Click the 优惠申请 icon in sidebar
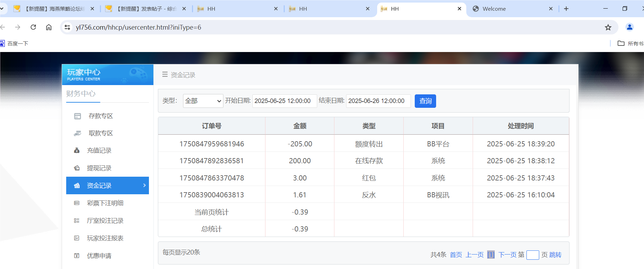 pos(77,256)
